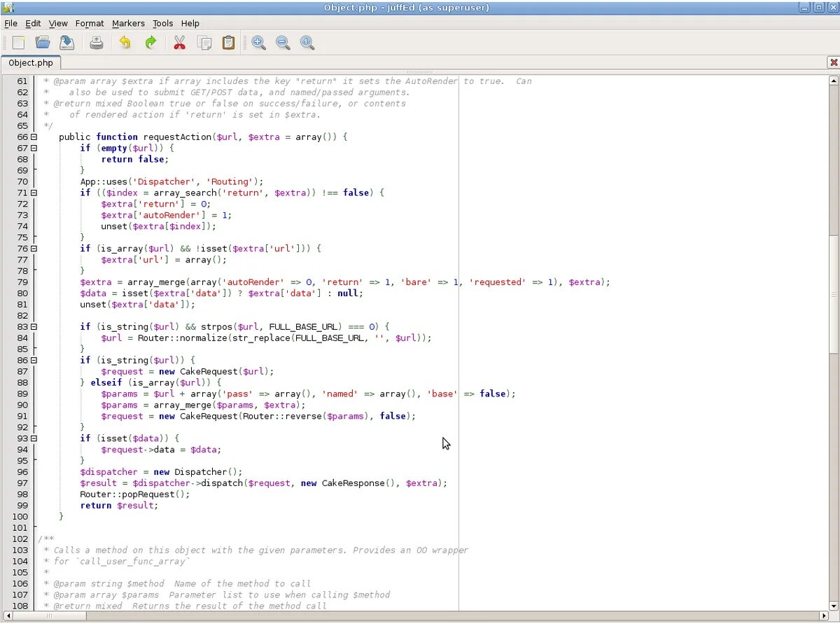The width and height of the screenshot is (840, 624).
Task: Open a file using the folder icon
Action: [43, 43]
